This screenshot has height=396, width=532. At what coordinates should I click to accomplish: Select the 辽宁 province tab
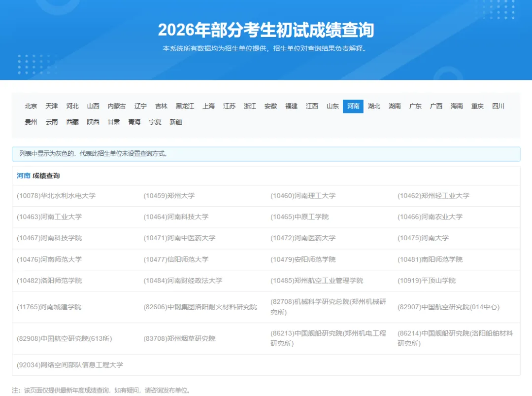point(140,107)
